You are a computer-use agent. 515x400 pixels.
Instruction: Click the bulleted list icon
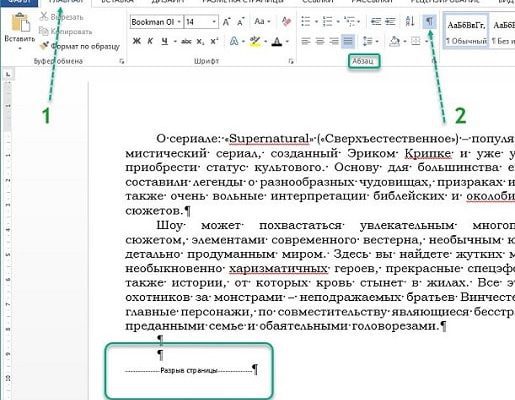pyautogui.click(x=306, y=22)
